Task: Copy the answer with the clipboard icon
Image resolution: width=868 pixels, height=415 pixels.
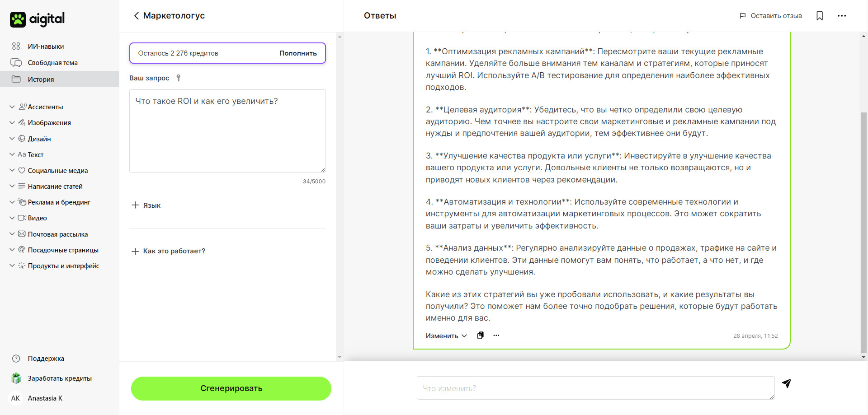Action: coord(481,336)
